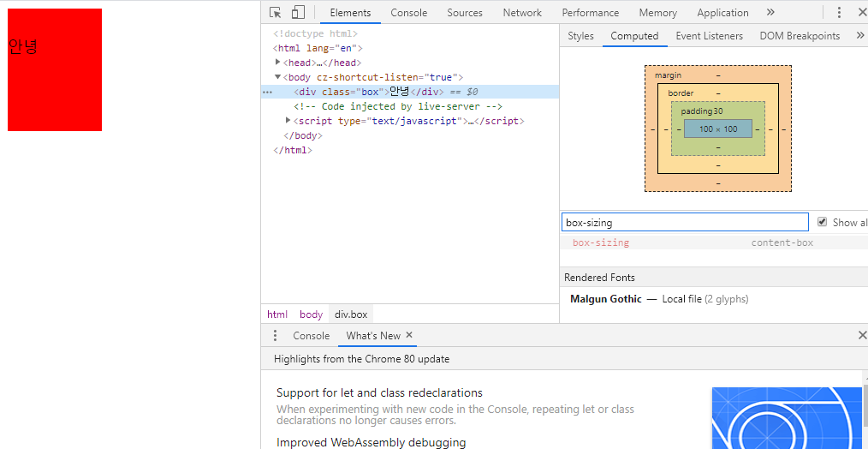Open the actions ellipsis beside selected div
This screenshot has width=868, height=449.
(x=268, y=92)
